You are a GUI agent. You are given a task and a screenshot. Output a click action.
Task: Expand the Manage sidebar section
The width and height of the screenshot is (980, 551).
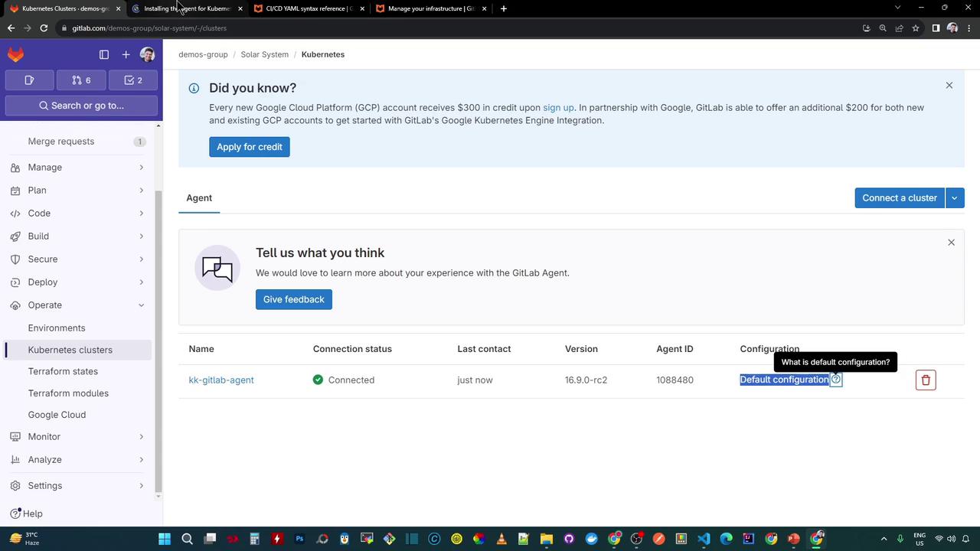(79, 167)
